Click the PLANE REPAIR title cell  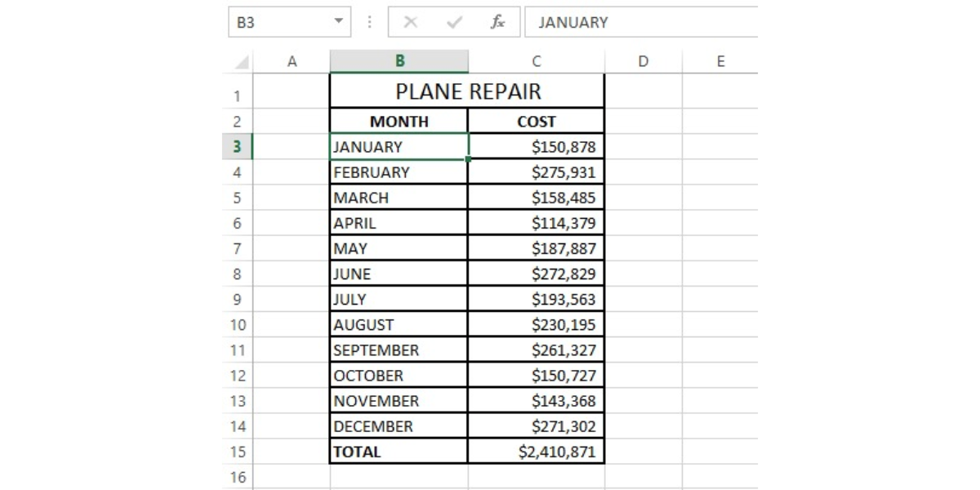coord(467,91)
